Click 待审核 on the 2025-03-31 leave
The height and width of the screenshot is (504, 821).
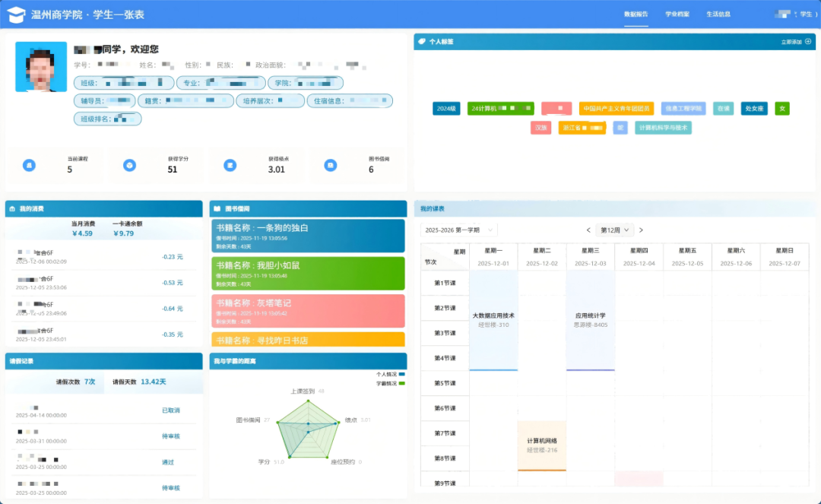pyautogui.click(x=171, y=436)
